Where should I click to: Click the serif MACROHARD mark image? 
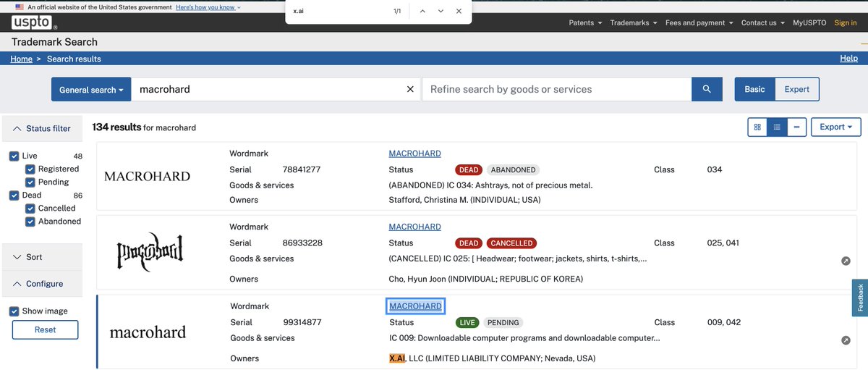tap(147, 176)
